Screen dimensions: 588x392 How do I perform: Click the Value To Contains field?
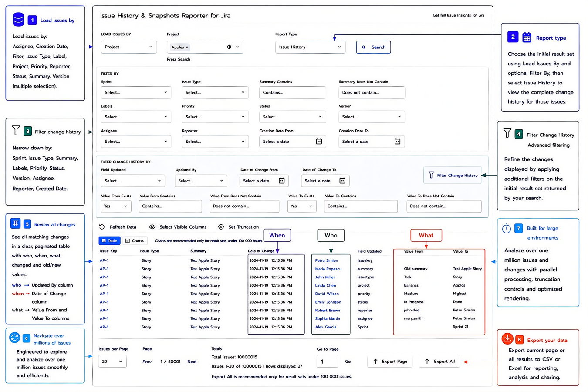pos(361,206)
